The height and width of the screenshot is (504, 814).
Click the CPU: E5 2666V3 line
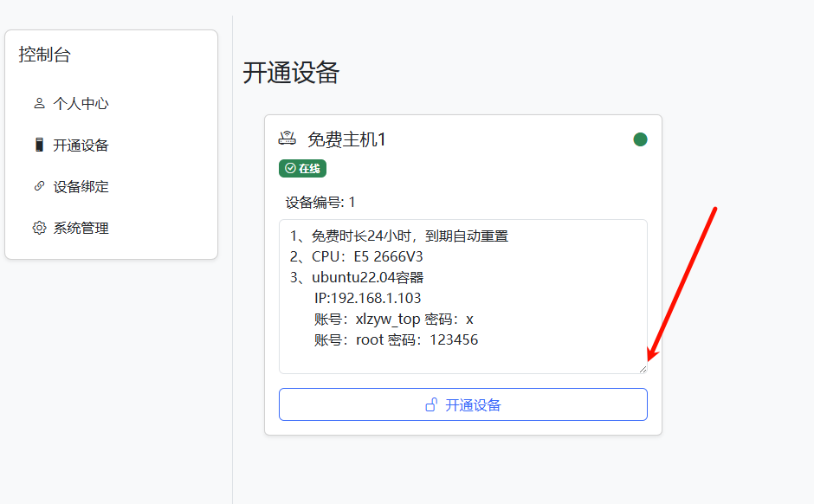(356, 257)
